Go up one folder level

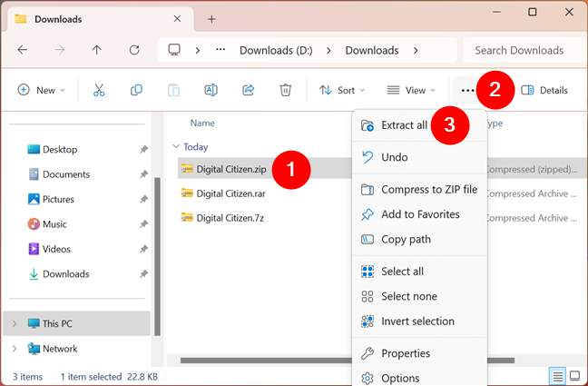point(97,50)
